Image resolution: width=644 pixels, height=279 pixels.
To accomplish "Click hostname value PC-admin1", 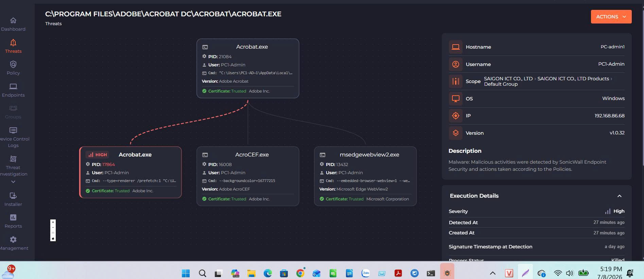I will 612,47.
